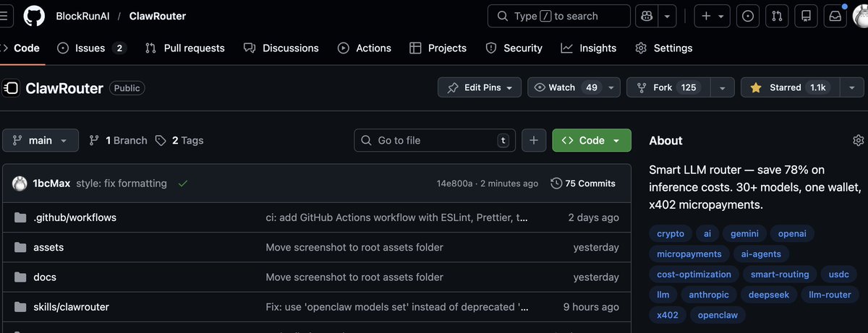View the green check status icon

click(183, 183)
